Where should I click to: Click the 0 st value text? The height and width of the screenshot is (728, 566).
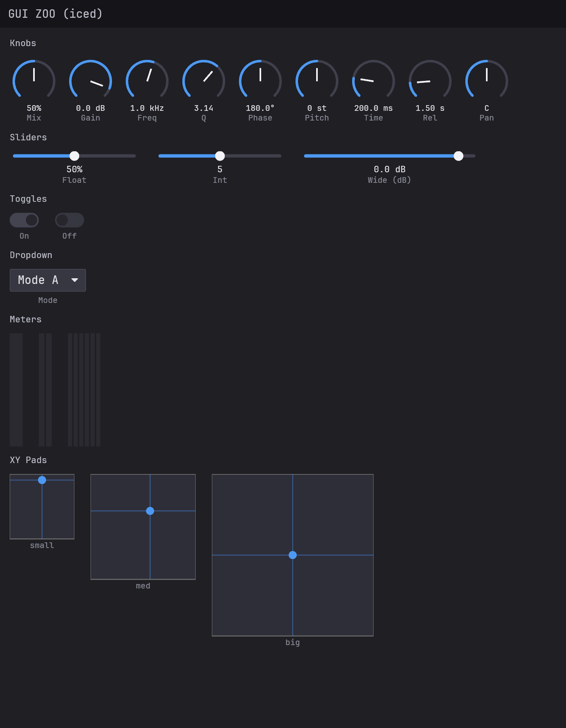pos(317,108)
